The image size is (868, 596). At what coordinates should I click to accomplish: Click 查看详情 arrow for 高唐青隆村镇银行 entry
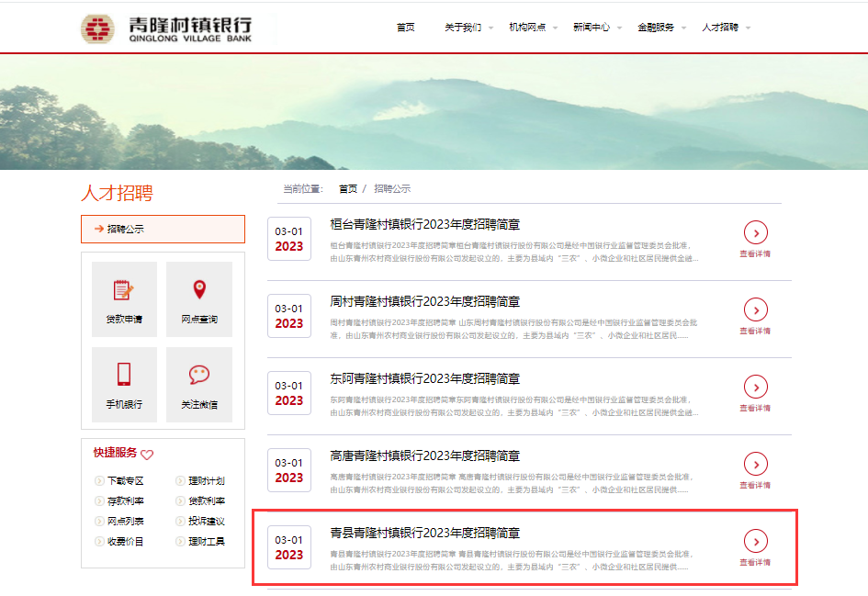[x=755, y=464]
